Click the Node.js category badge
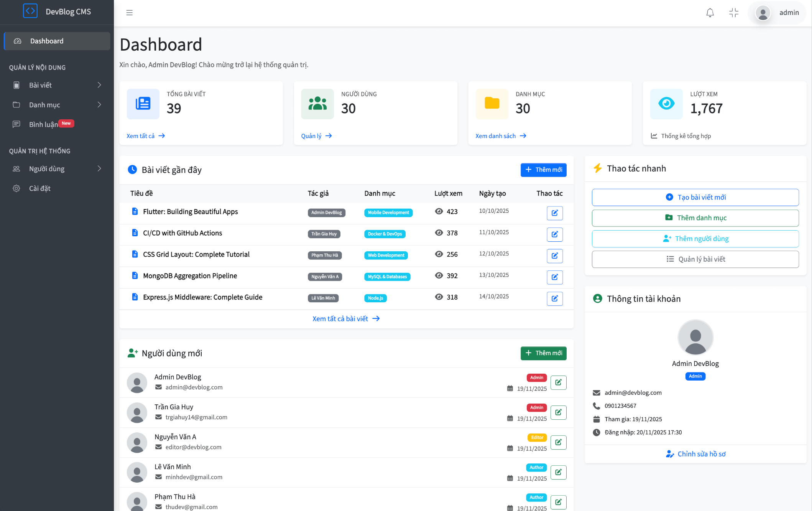The image size is (812, 511). tap(375, 298)
